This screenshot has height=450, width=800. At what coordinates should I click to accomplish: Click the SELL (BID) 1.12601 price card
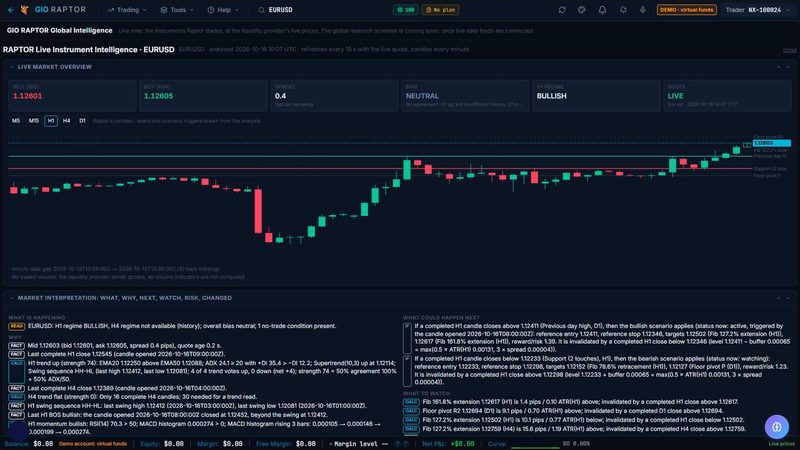pos(72,95)
